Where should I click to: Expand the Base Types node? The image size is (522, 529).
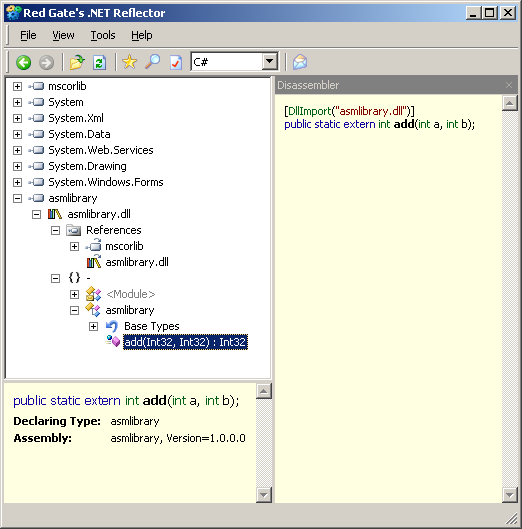[93, 326]
